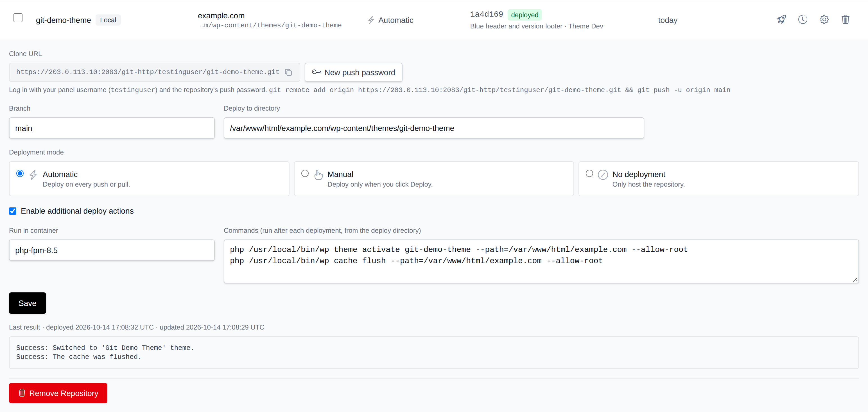Click the wp-content/themes path under example.com
Image resolution: width=868 pixels, height=412 pixels.
click(x=271, y=25)
